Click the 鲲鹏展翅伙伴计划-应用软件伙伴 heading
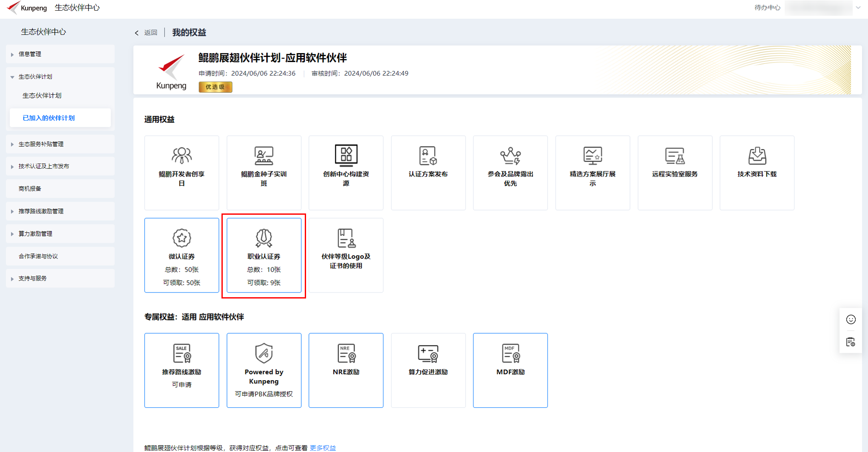The image size is (868, 452). point(272,58)
